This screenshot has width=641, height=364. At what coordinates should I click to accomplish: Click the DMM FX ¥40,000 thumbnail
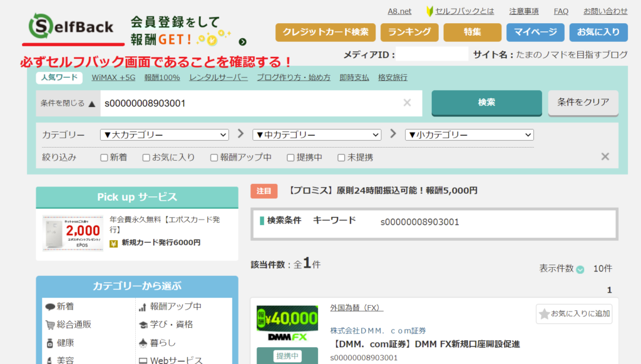coord(287,323)
